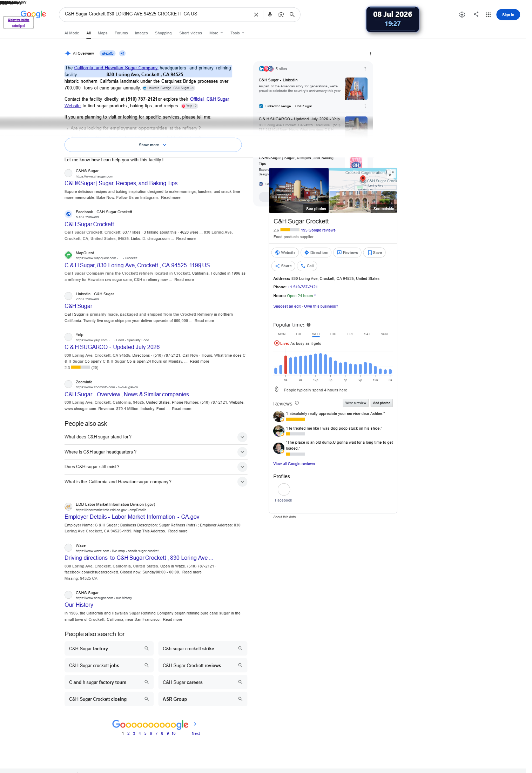Open MapQuest C & H Sugar result
This screenshot has width=532, height=773.
click(x=137, y=265)
